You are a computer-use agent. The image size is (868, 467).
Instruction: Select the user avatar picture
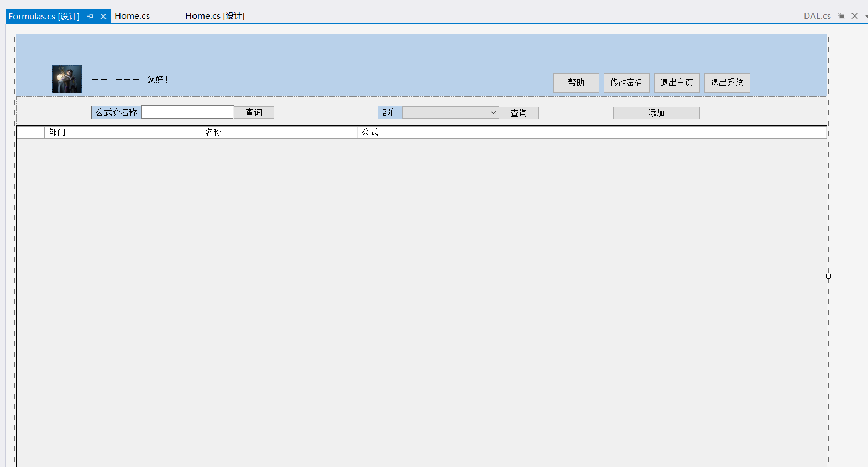tap(67, 79)
